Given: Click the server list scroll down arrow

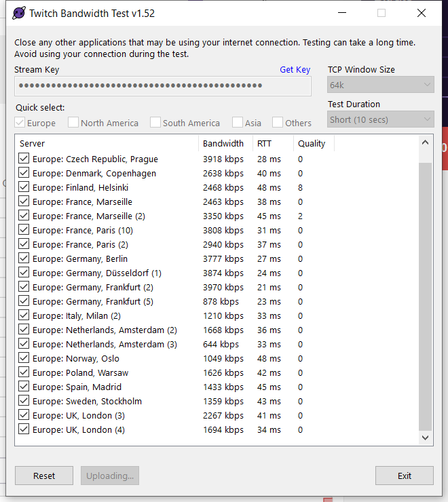Looking at the screenshot, I should [x=425, y=438].
